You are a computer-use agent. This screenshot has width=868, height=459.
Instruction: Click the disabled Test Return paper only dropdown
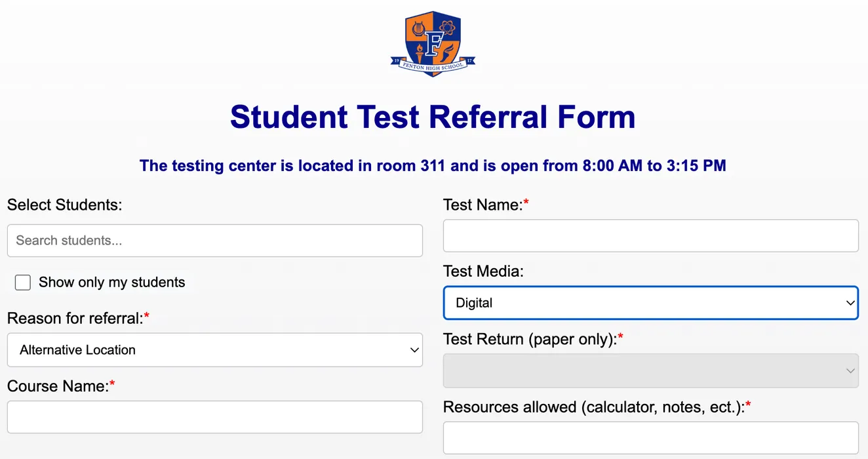pos(650,371)
